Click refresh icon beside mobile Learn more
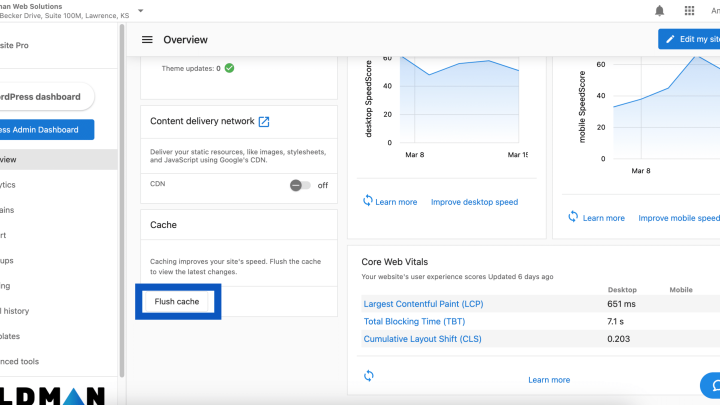 [573, 217]
